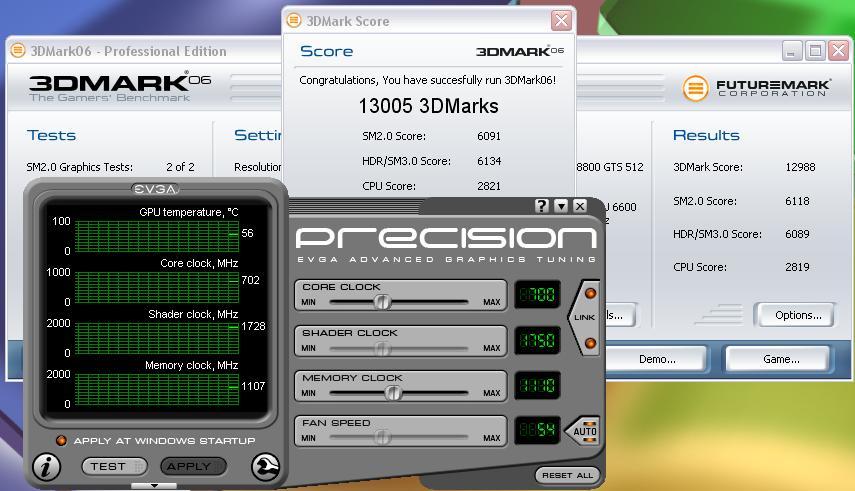Click the Futuremark Corporation logo

pos(756,88)
